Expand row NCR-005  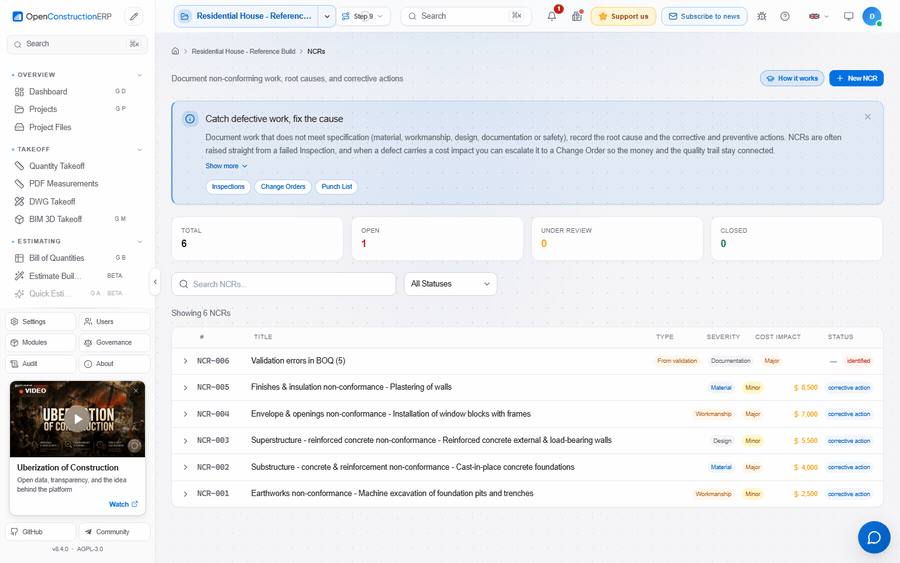tap(185, 388)
